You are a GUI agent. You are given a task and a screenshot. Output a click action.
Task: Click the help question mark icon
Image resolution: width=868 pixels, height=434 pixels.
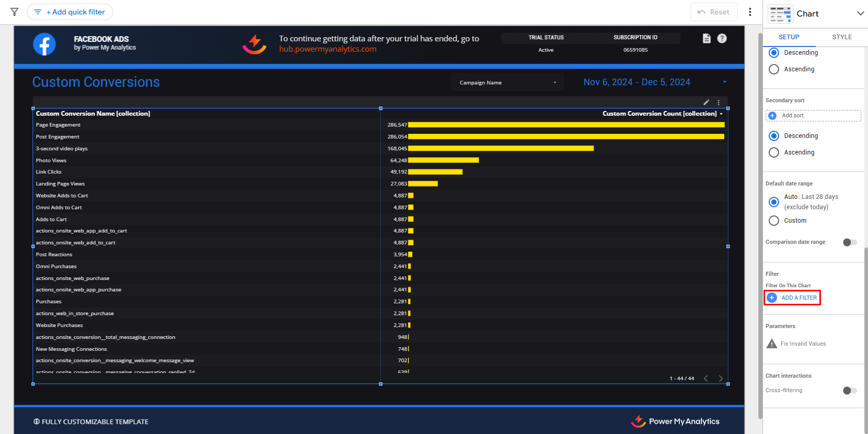click(x=722, y=38)
